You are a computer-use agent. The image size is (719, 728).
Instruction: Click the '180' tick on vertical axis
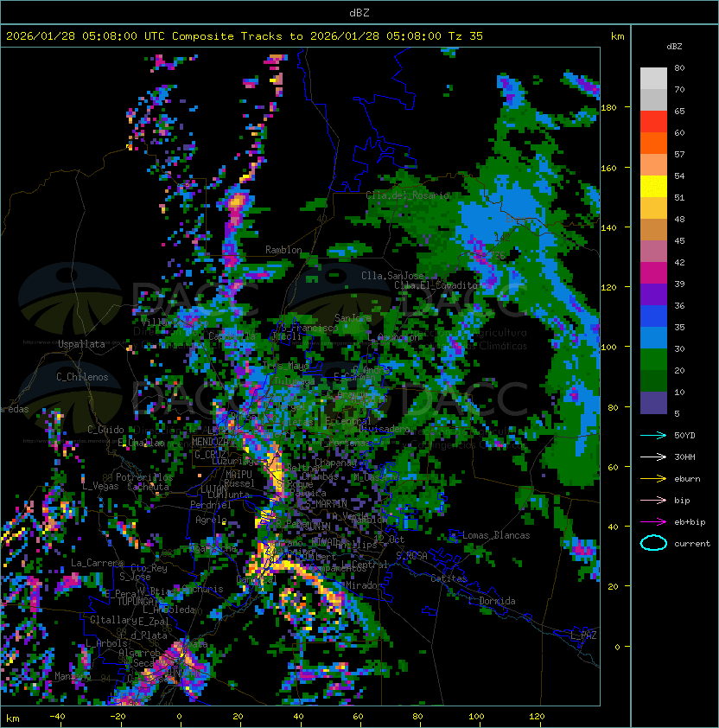608,108
